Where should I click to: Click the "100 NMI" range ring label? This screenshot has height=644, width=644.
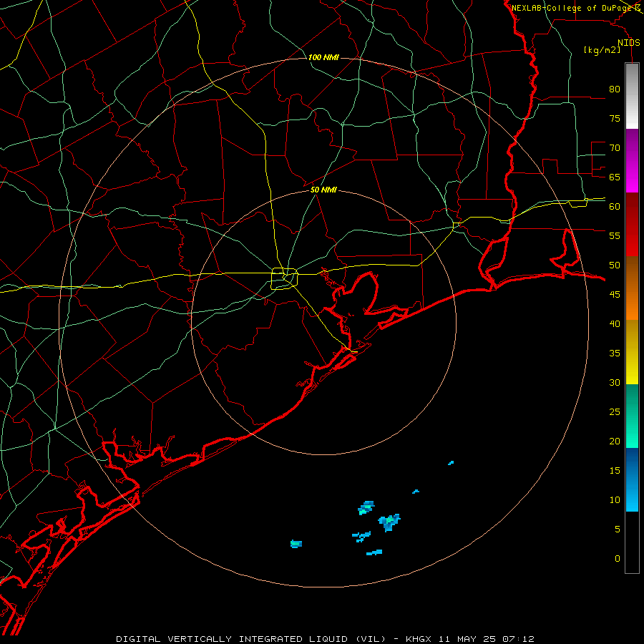click(323, 57)
